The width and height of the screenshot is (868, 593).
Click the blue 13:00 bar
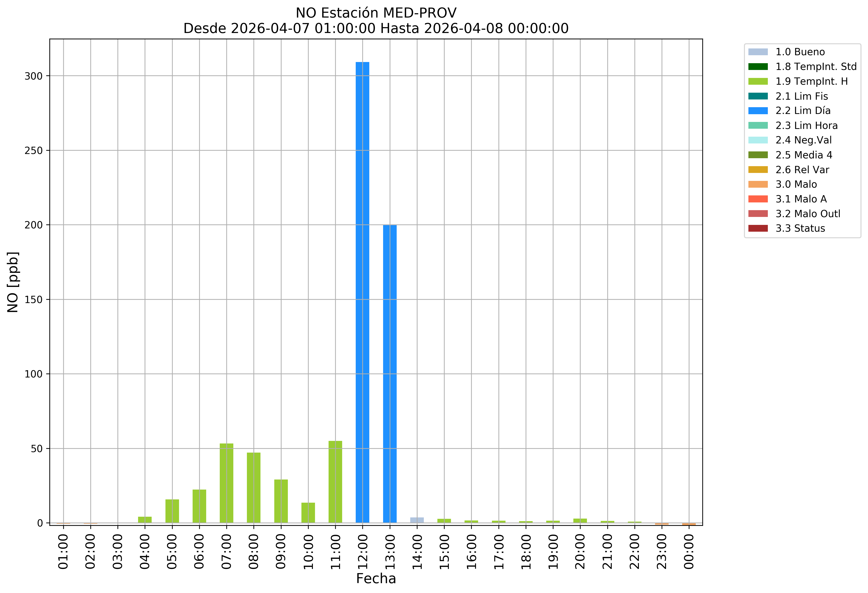pyautogui.click(x=390, y=373)
